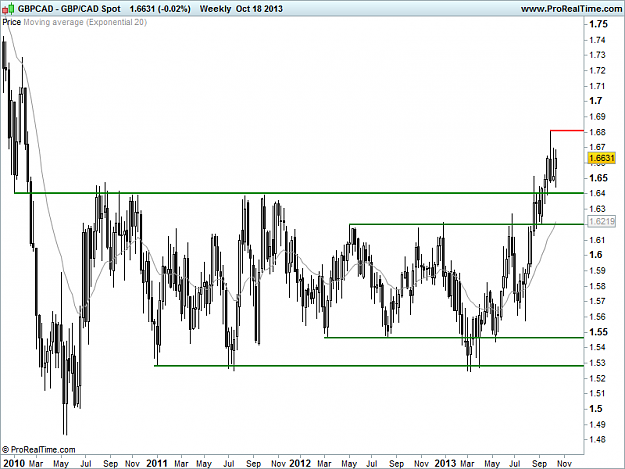This screenshot has height=469, width=625.
Task: Click the red resistance line at 1.68
Action: click(567, 130)
